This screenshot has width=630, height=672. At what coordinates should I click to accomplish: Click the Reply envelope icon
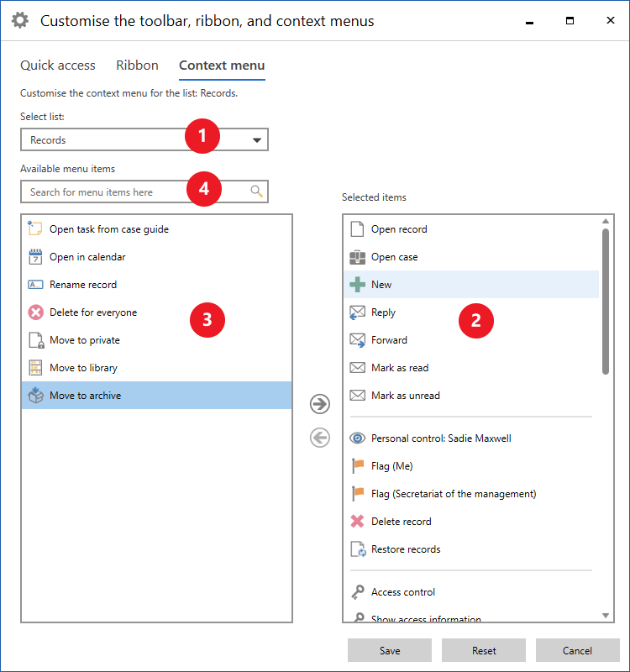[x=357, y=312]
